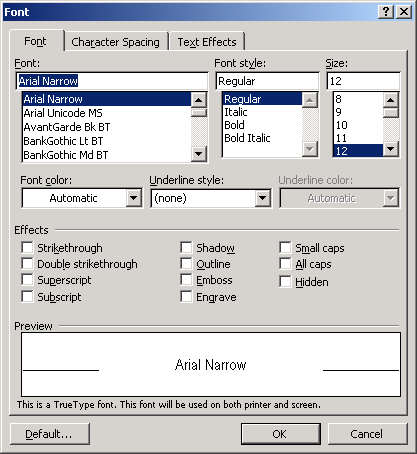Screen dimensions: 417x454
Task: Click font list scroll down arrow
Action: pos(199,154)
